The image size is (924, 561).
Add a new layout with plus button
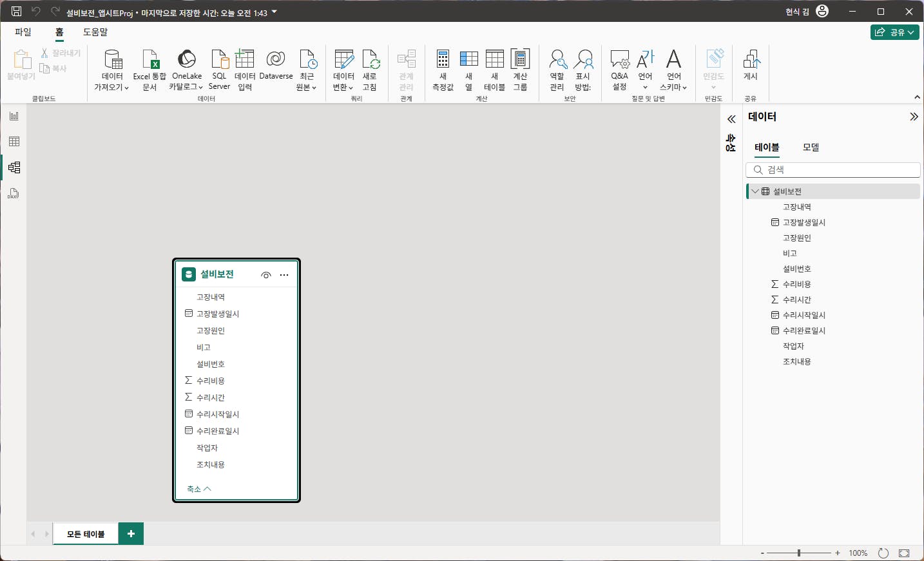click(131, 534)
